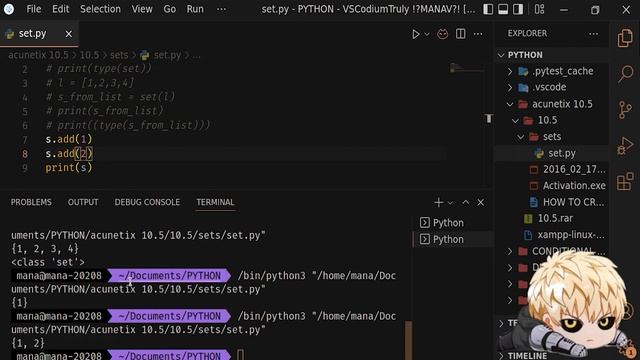
Task: Click the cat face icon in editor toolbar
Action: pyautogui.click(x=442, y=34)
